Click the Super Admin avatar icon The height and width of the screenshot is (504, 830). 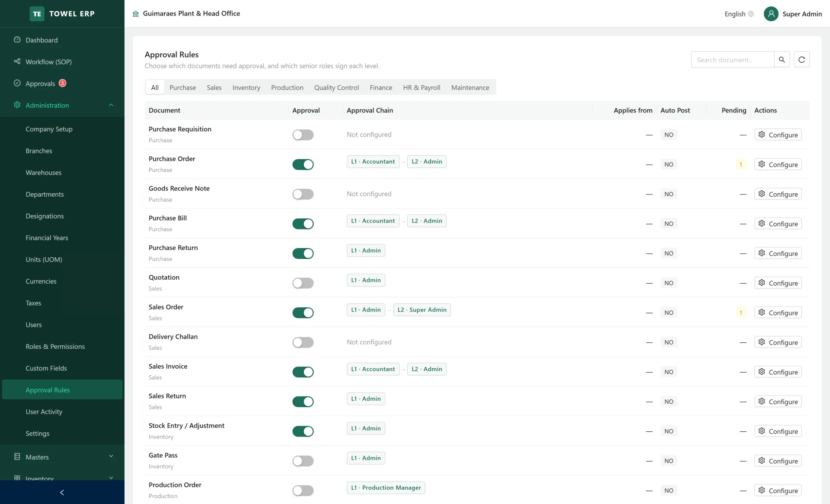coord(771,14)
